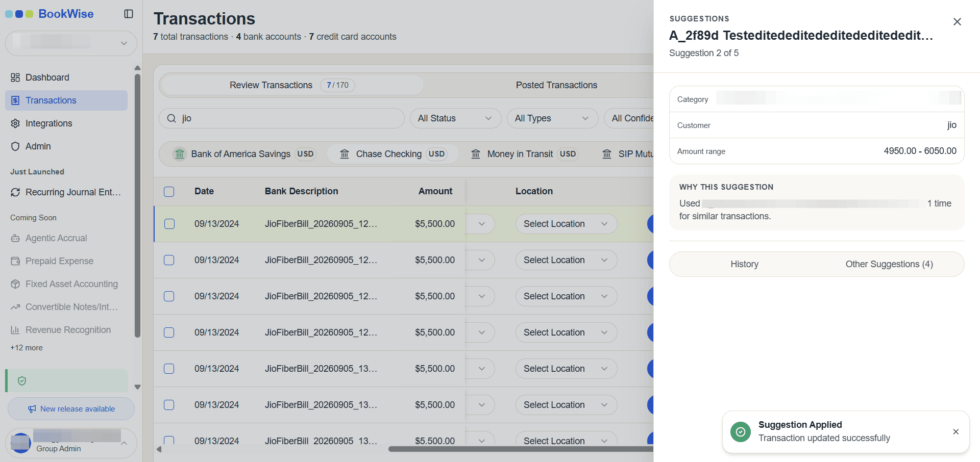The image size is (980, 462).
Task: Open Convertible Notes item
Action: pyautogui.click(x=66, y=307)
